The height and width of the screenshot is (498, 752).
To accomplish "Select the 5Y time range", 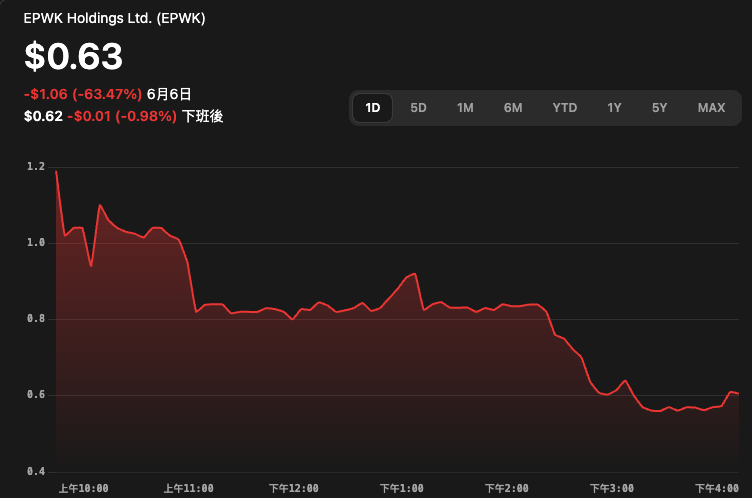I will pyautogui.click(x=659, y=108).
